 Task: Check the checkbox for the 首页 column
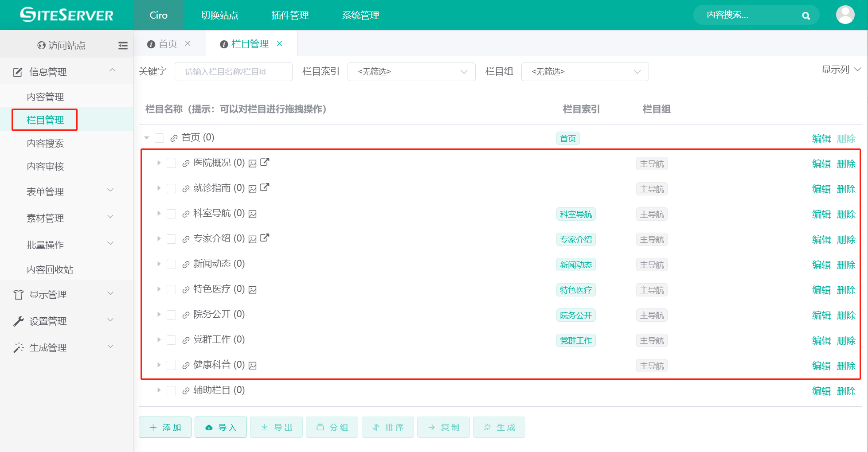159,138
